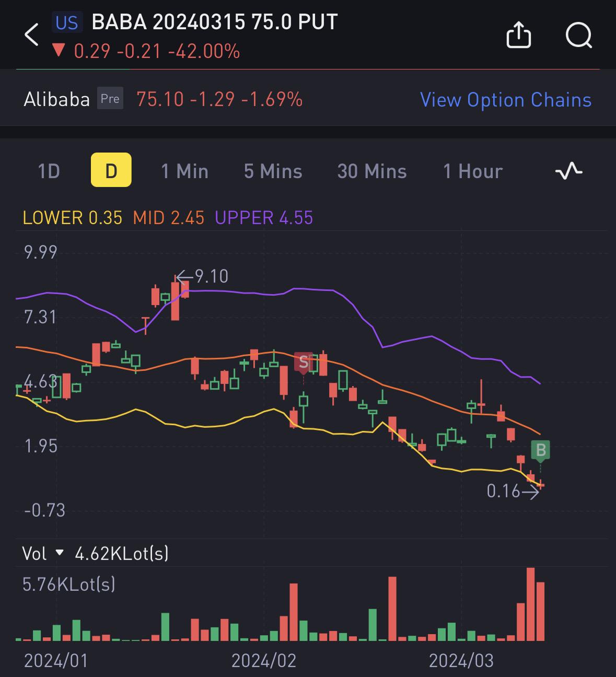Switch to the 1 Min tab
The height and width of the screenshot is (677, 616).
[185, 171]
